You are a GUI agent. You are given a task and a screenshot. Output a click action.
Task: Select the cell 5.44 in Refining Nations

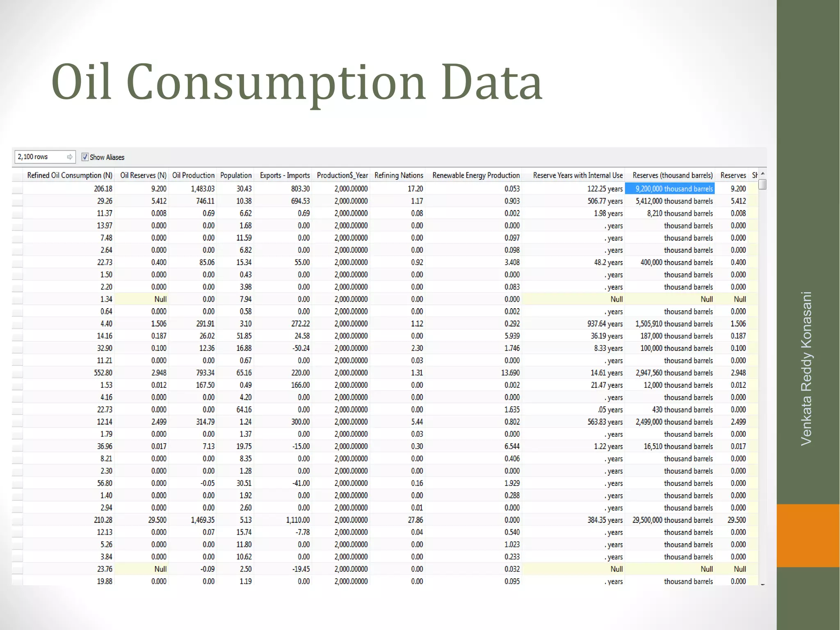pyautogui.click(x=398, y=422)
